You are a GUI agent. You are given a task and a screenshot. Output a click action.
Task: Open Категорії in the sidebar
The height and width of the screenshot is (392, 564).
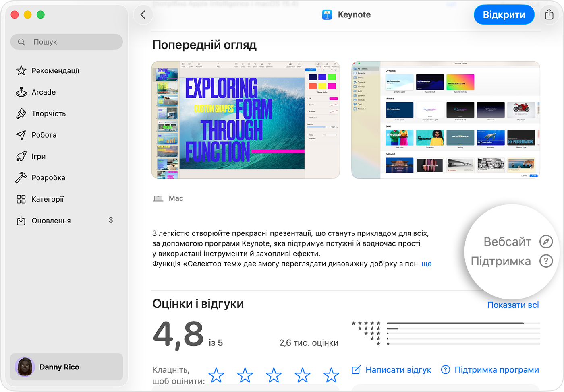[x=48, y=199]
